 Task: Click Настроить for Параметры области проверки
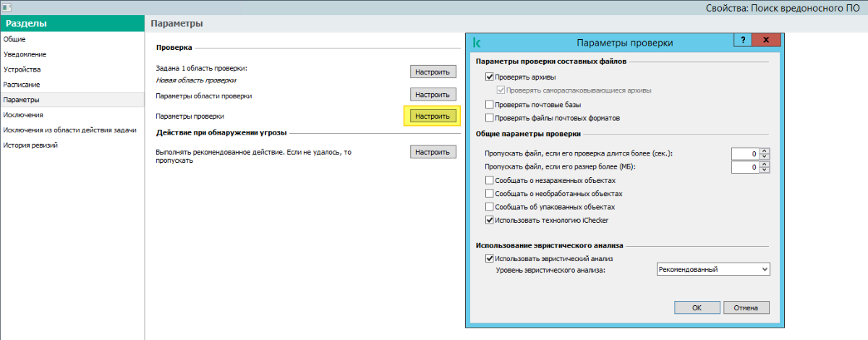[433, 95]
